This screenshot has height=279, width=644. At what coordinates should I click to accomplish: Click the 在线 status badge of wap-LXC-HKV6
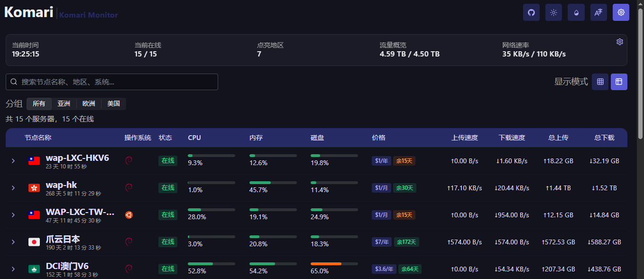pyautogui.click(x=168, y=161)
